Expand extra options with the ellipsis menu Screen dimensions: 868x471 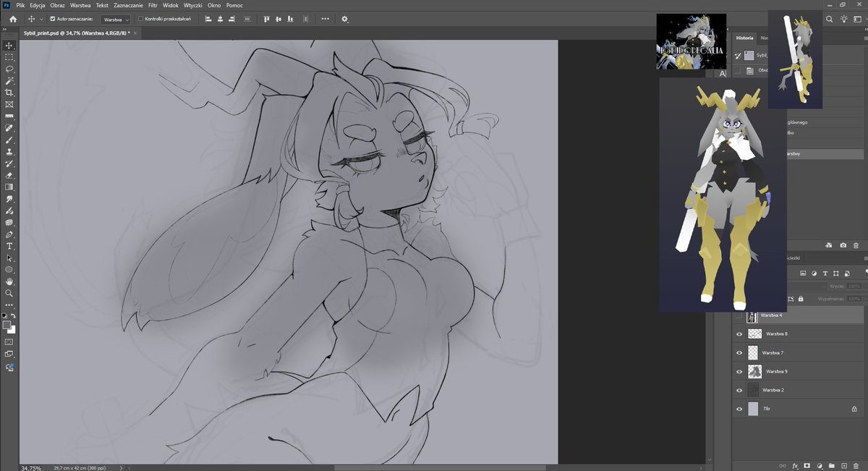point(325,19)
